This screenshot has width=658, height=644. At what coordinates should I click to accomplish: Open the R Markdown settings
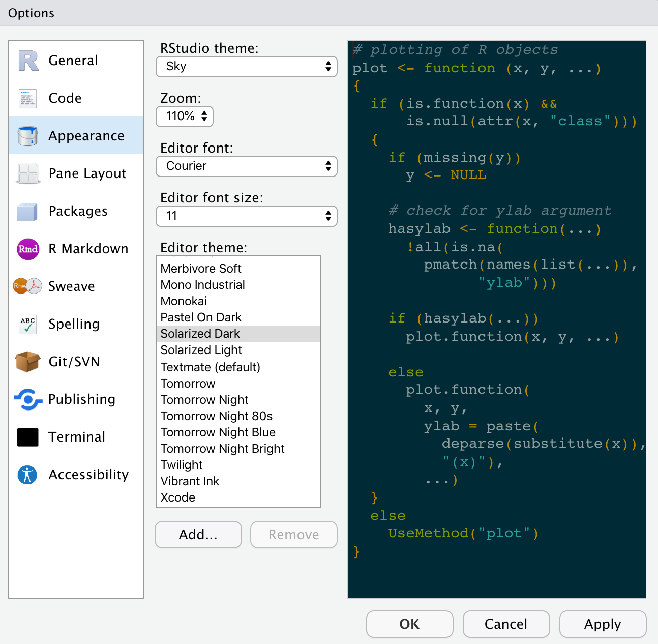pos(76,249)
